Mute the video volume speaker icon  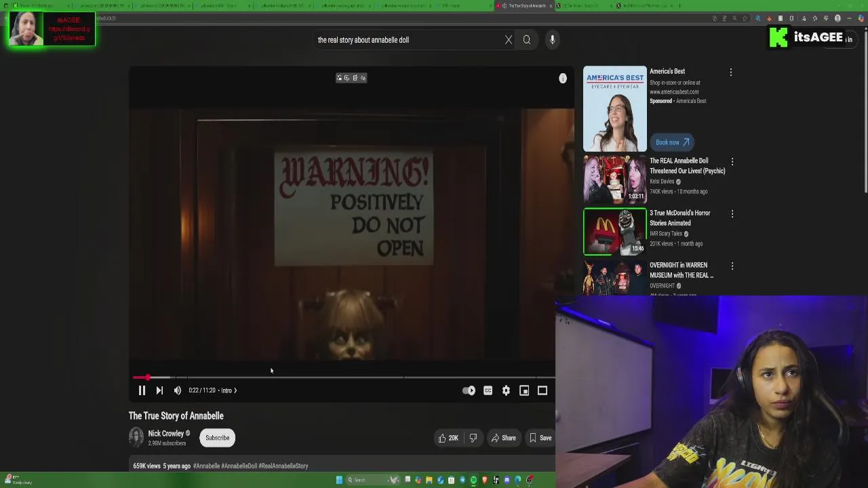(x=178, y=390)
